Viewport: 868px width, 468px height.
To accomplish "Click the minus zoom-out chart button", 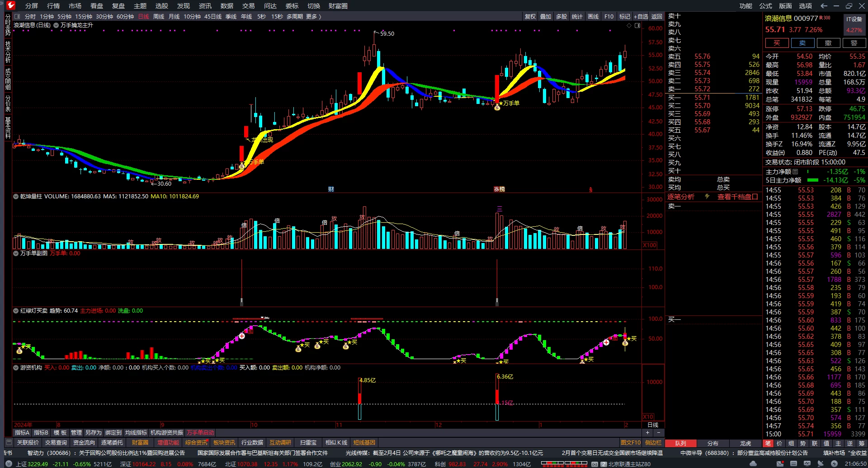I will tap(658, 433).
